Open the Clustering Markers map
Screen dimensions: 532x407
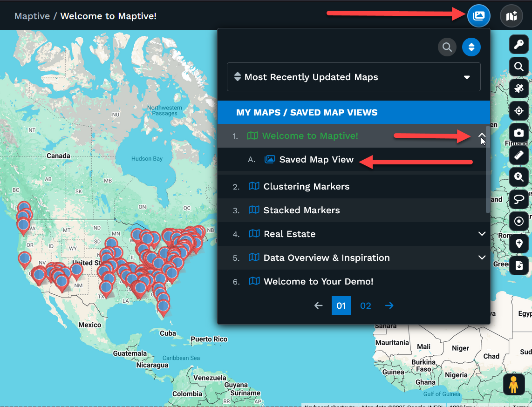pos(307,187)
